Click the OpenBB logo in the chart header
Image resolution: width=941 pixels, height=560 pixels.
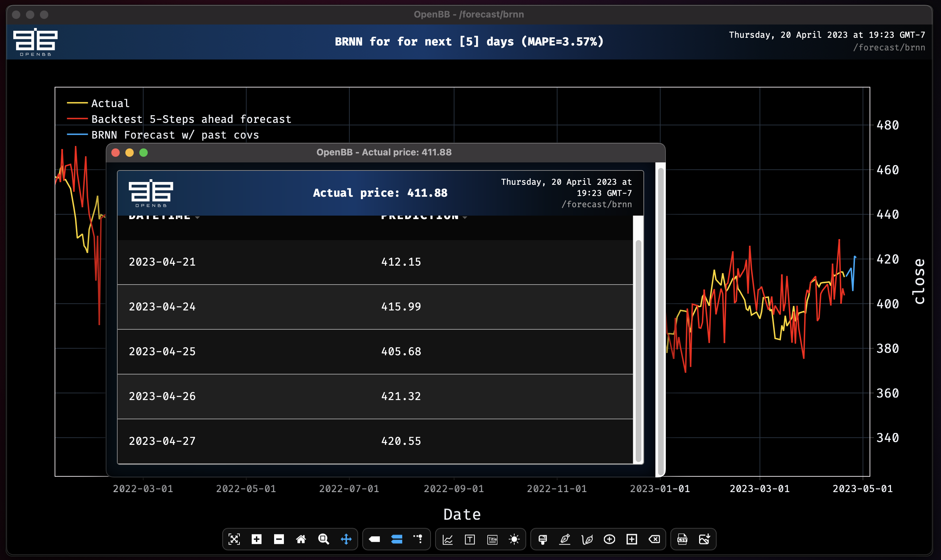(35, 42)
